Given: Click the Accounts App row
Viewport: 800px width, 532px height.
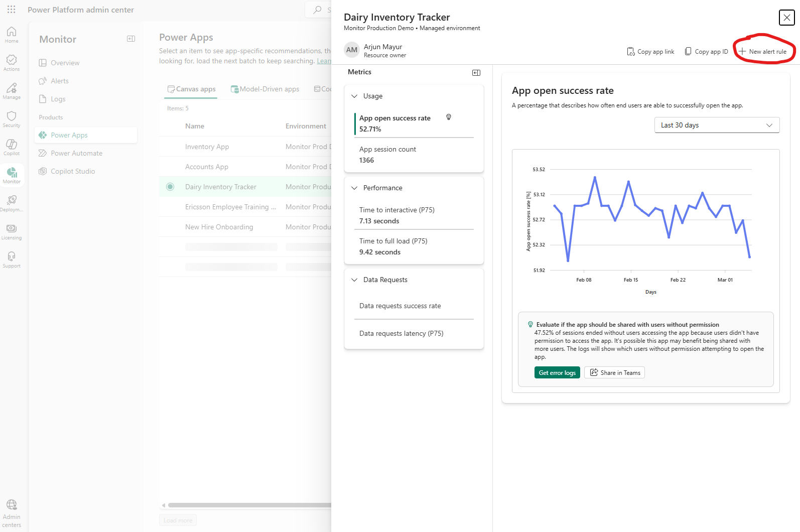Looking at the screenshot, I should [x=245, y=167].
